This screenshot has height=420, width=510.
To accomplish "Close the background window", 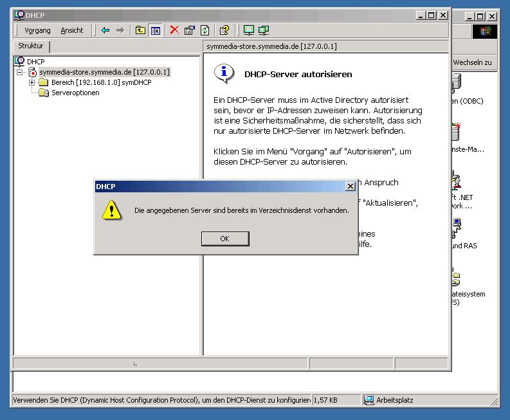I will [x=492, y=16].
